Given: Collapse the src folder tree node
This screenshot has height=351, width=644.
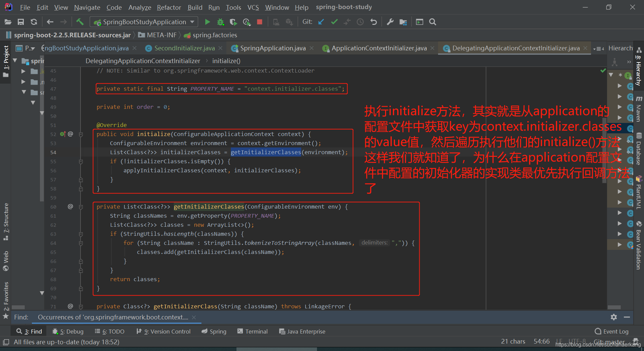Looking at the screenshot, I should pos(23,92).
